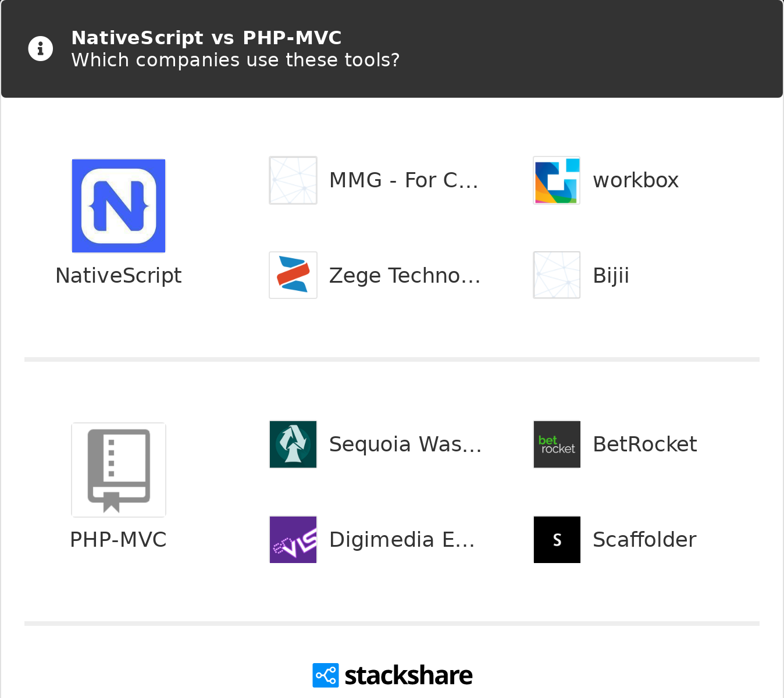
Task: Click the stackshare wordmark text
Action: (x=408, y=675)
